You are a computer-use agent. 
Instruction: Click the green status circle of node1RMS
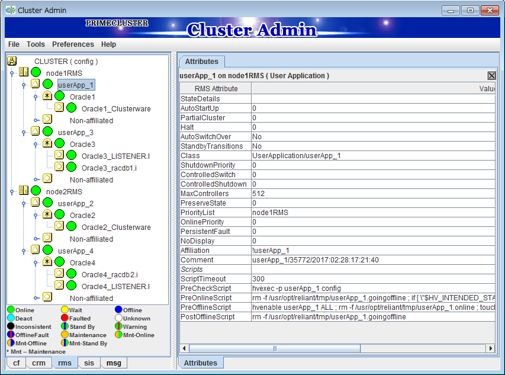point(36,72)
